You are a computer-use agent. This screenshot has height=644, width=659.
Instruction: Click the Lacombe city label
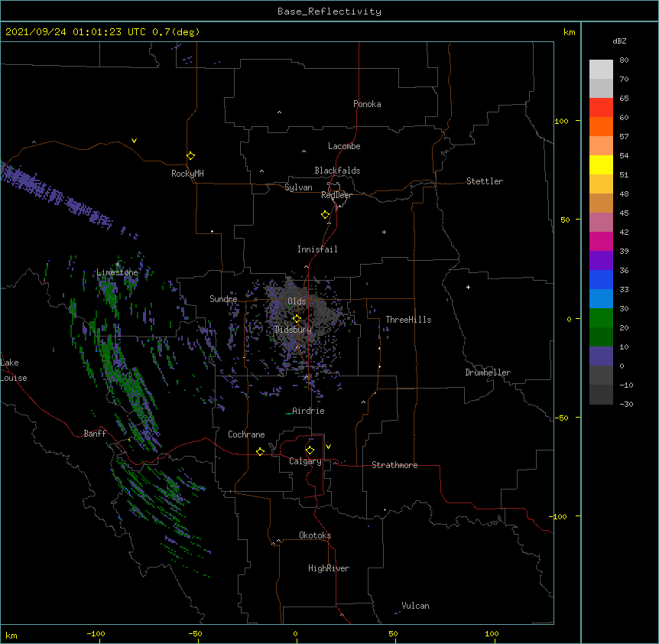[x=344, y=146]
